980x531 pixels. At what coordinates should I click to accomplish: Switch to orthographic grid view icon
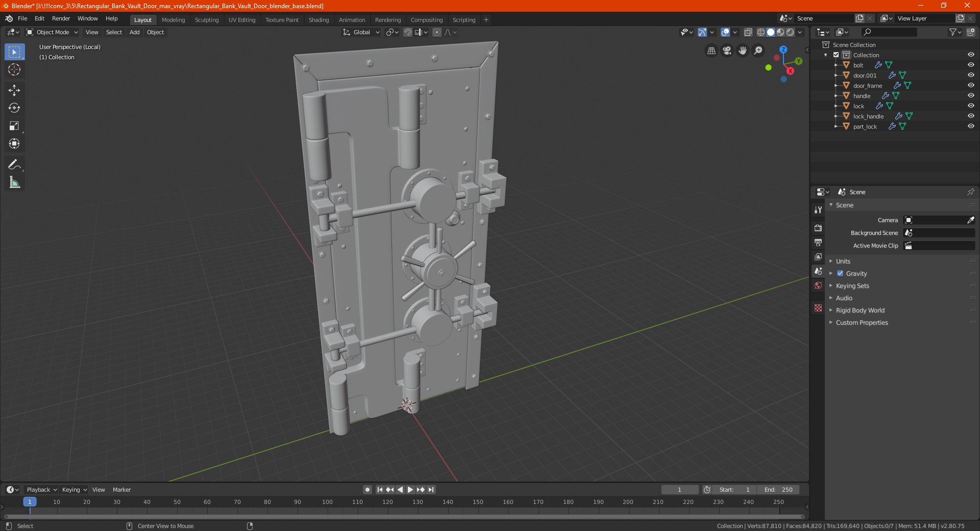(x=711, y=51)
